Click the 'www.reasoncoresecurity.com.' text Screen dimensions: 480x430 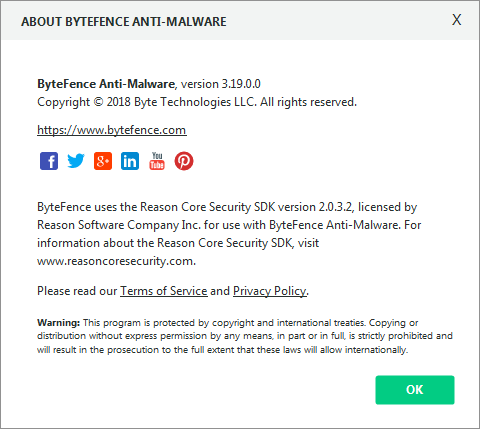point(116,261)
